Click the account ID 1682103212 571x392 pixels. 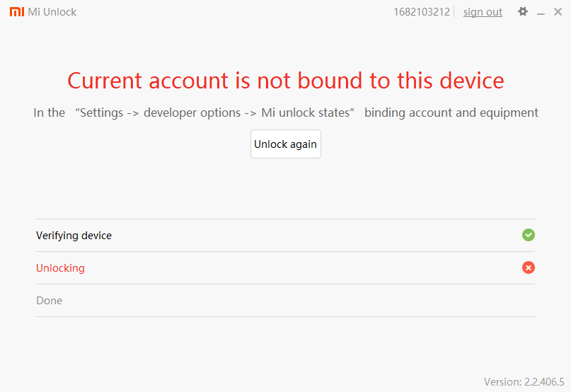421,12
